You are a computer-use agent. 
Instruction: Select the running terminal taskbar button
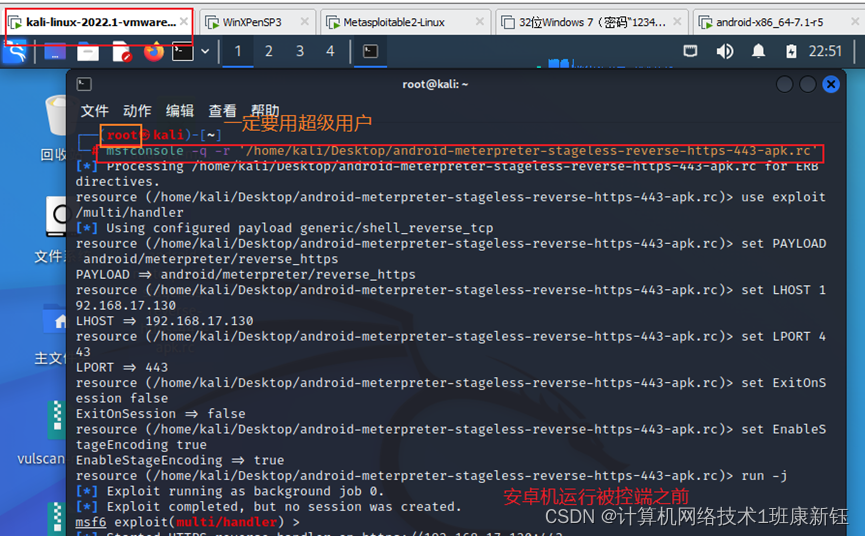370,52
